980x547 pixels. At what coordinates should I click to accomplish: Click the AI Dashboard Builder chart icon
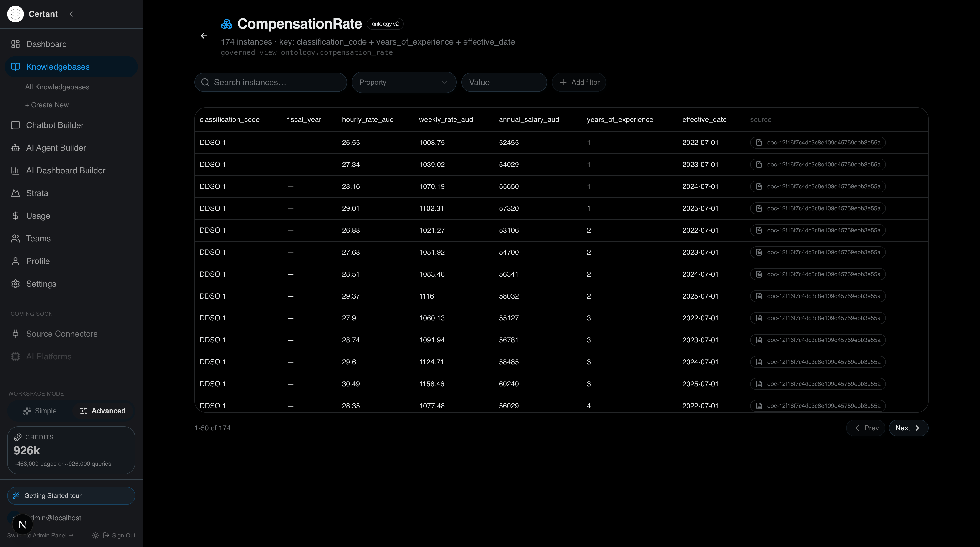15,170
